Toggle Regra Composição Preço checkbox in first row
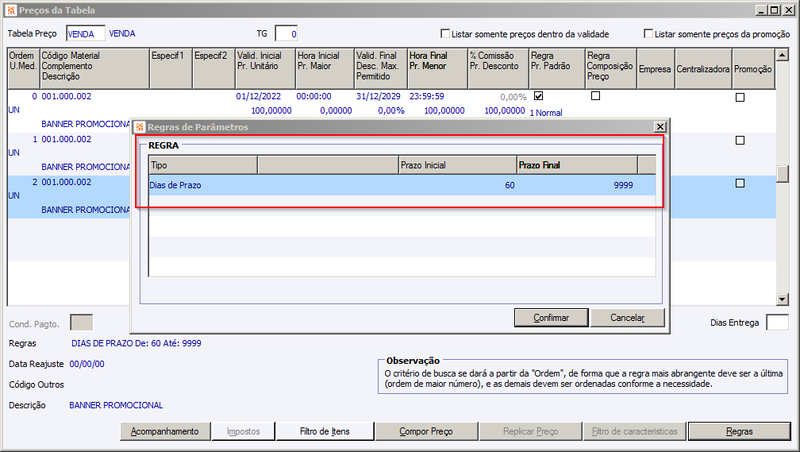Screen dimensions: 800x452 point(595,96)
